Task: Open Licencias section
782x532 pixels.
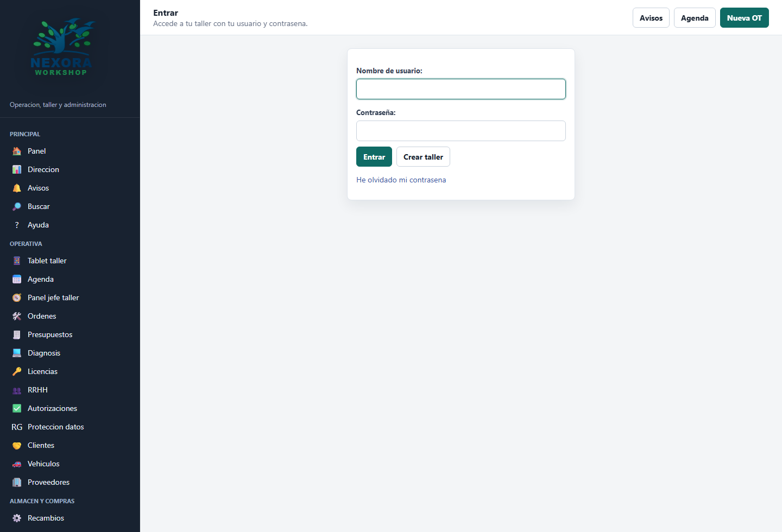Action: click(70, 371)
